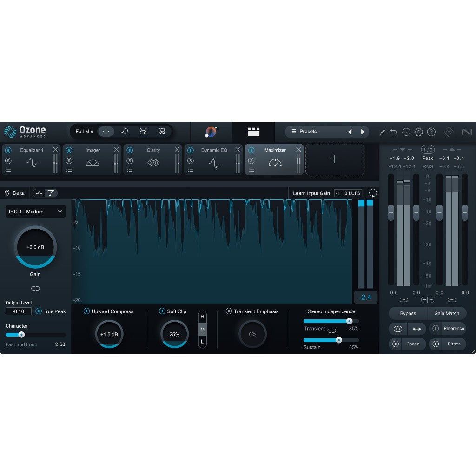Click the help question mark icon

pos(431,132)
